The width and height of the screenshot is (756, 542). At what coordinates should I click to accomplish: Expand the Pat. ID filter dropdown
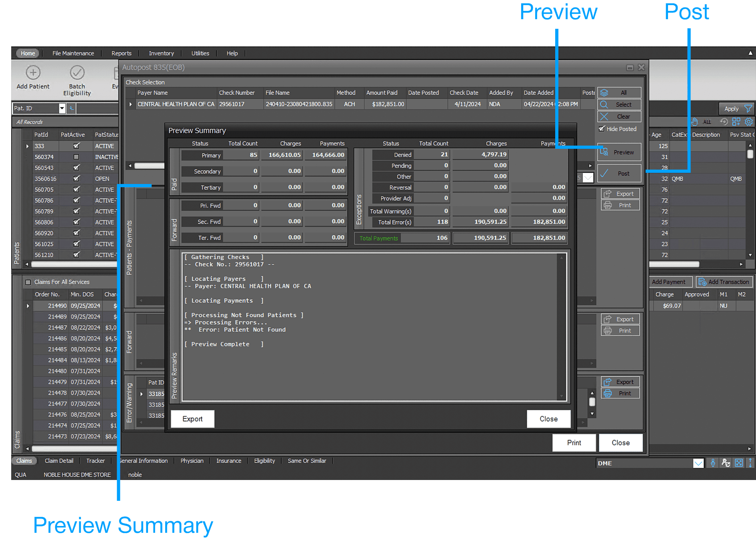[62, 108]
